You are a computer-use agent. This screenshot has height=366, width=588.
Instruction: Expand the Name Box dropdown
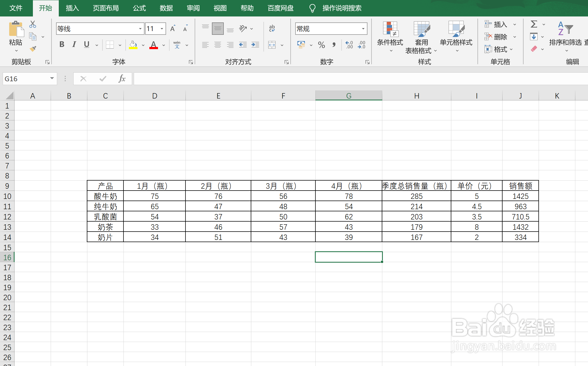52,79
